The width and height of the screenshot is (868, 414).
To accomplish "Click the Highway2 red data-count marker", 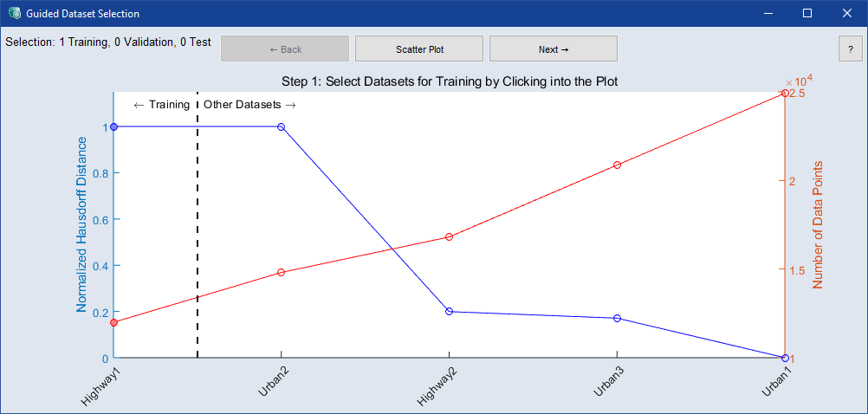I will click(x=449, y=236).
